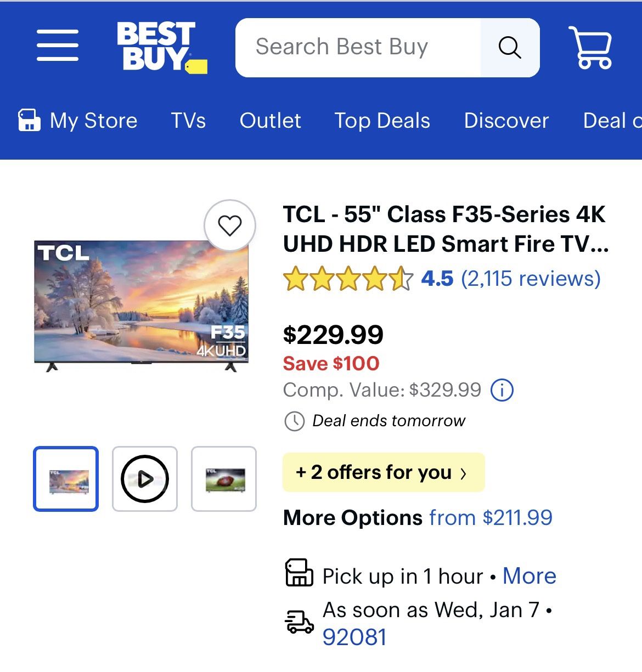The height and width of the screenshot is (672, 642).
Task: Click the clock icon beside Deal ends tomorrow
Action: 295,421
